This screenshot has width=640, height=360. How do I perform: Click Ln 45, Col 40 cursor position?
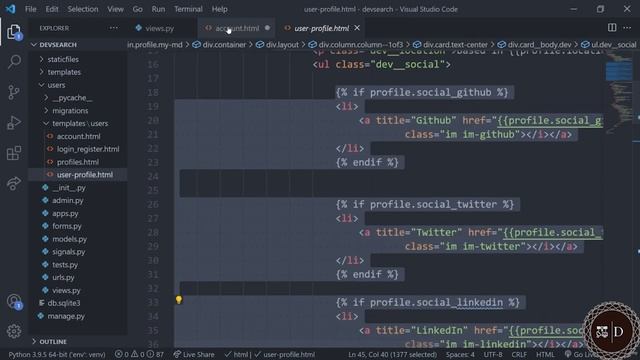coord(392,354)
